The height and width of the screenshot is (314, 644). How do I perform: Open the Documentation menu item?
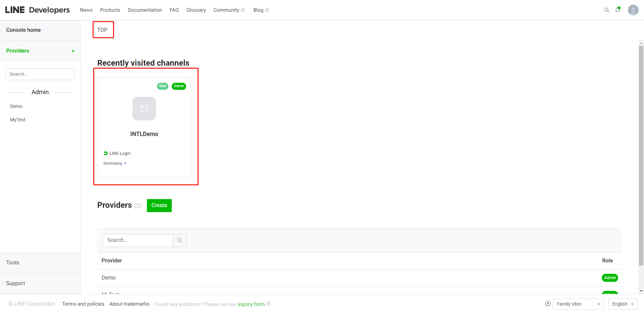145,10
